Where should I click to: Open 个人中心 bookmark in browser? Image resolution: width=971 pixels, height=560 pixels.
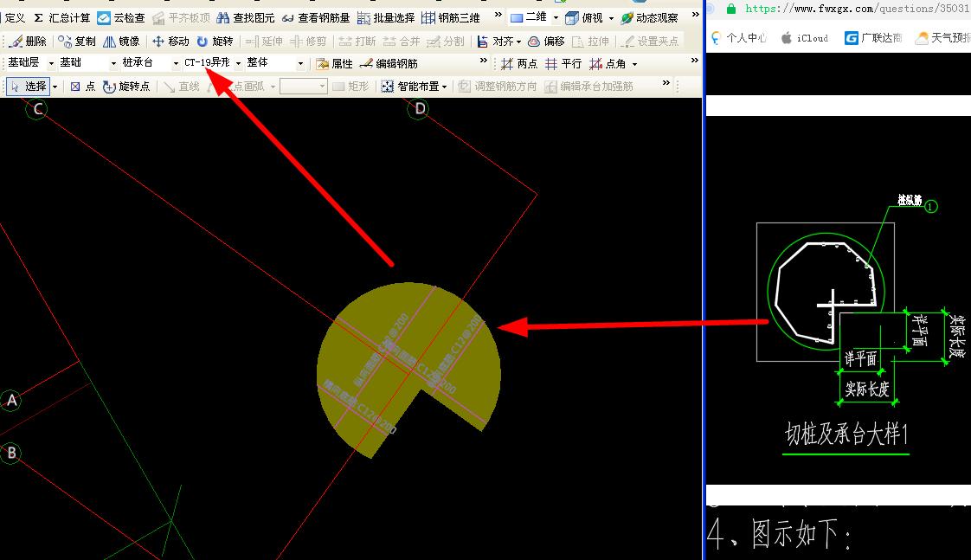[739, 38]
